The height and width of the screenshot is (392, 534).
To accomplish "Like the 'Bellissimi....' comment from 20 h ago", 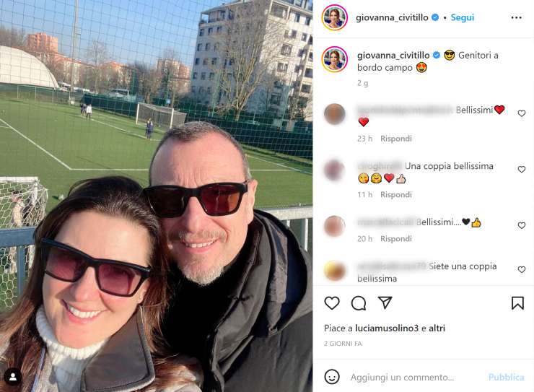I will click(522, 225).
